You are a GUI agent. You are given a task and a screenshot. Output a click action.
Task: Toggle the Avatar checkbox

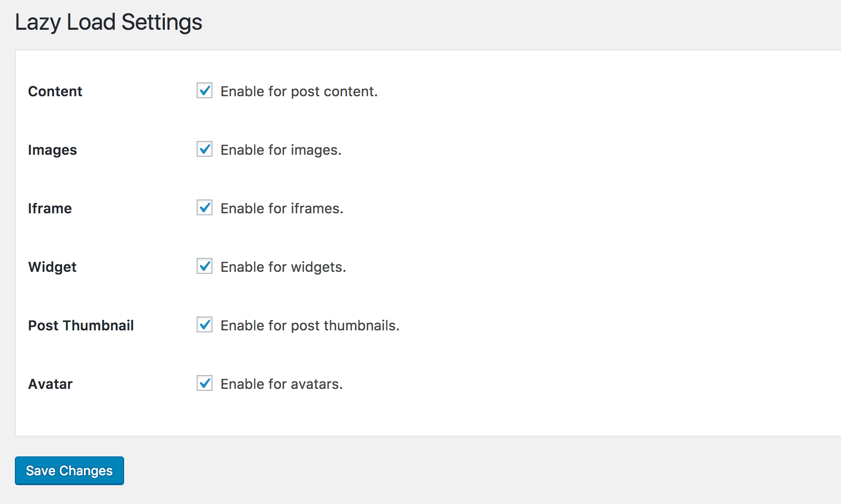pos(205,383)
